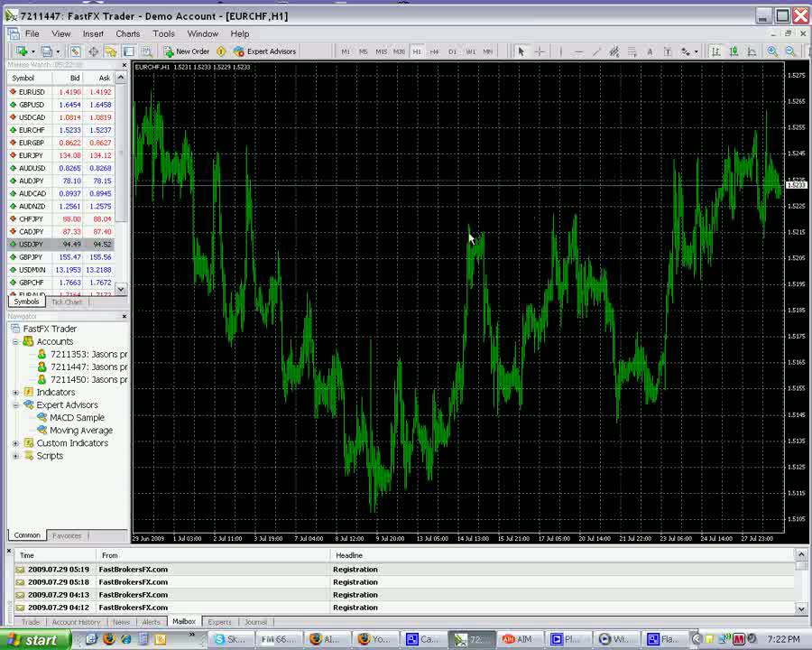Close the Navigator panel
This screenshot has width=812, height=650.
pyautogui.click(x=125, y=316)
